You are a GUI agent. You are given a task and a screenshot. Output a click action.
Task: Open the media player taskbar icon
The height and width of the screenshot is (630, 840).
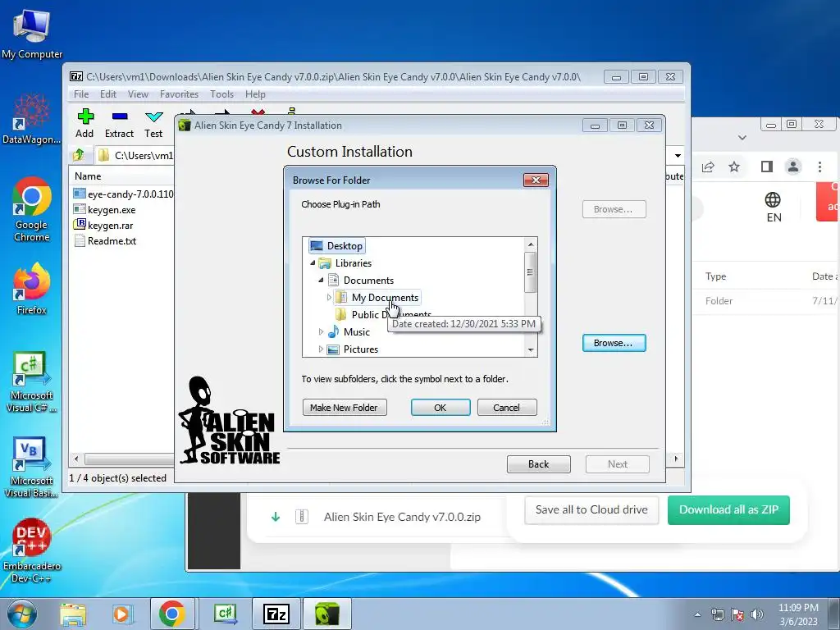[121, 614]
